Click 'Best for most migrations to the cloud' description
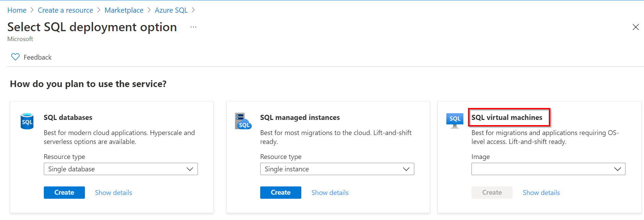 coord(336,137)
